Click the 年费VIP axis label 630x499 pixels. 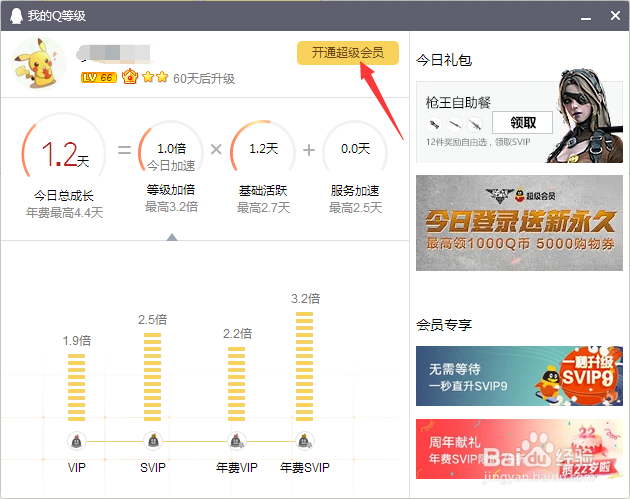(237, 468)
